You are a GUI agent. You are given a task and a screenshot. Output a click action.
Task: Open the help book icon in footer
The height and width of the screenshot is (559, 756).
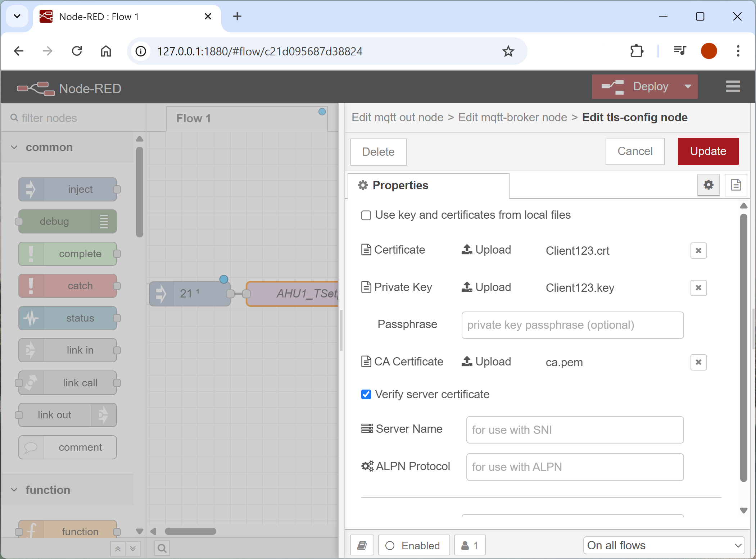362,545
